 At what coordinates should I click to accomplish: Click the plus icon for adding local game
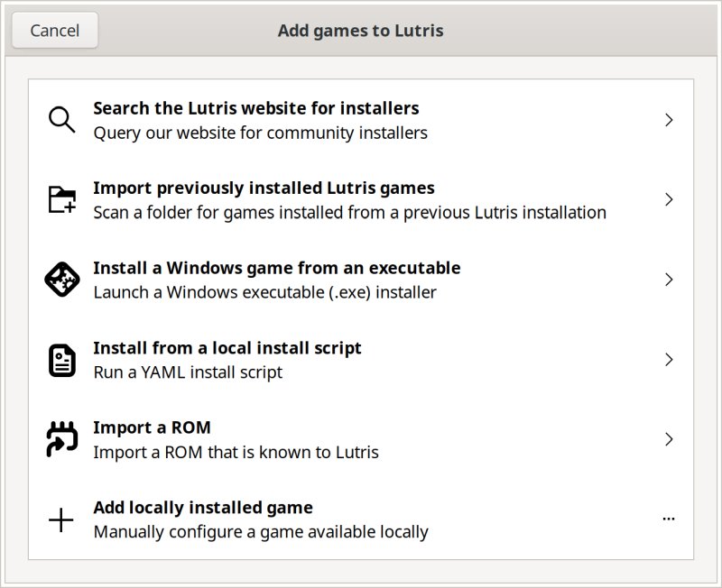pyautogui.click(x=61, y=519)
